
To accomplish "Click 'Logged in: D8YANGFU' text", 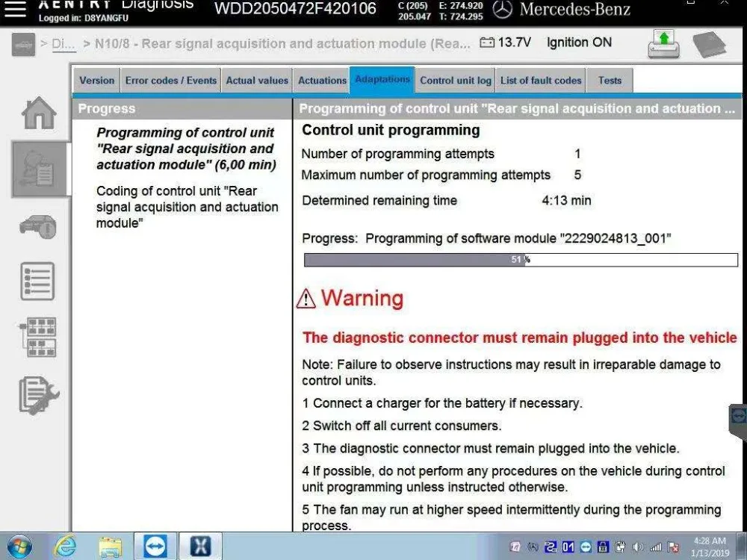I will click(84, 18).
